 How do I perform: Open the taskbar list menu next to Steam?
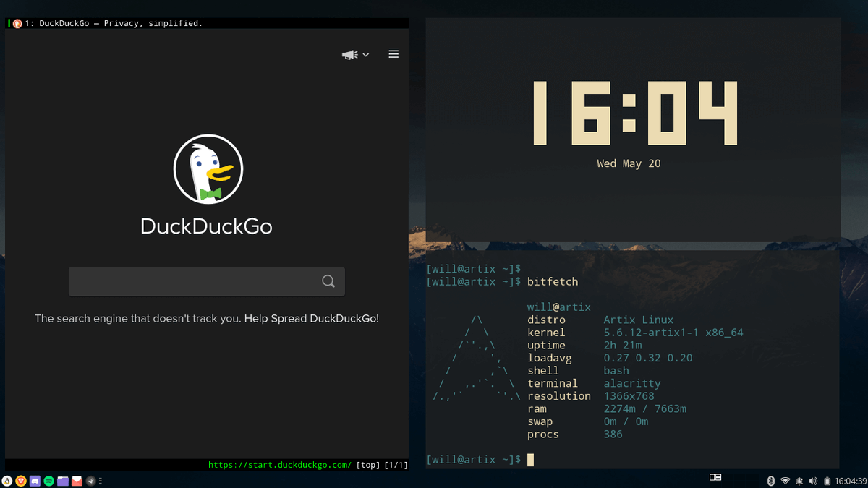pos(102,480)
